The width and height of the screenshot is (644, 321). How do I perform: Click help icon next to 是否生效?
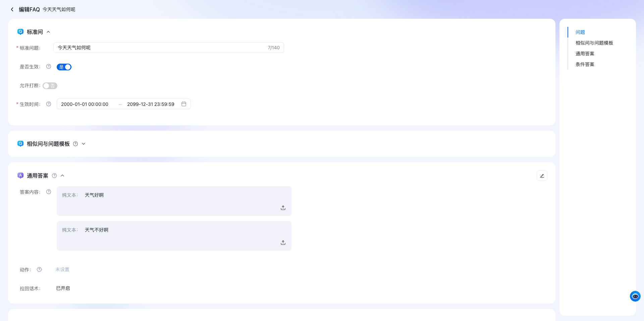point(49,67)
